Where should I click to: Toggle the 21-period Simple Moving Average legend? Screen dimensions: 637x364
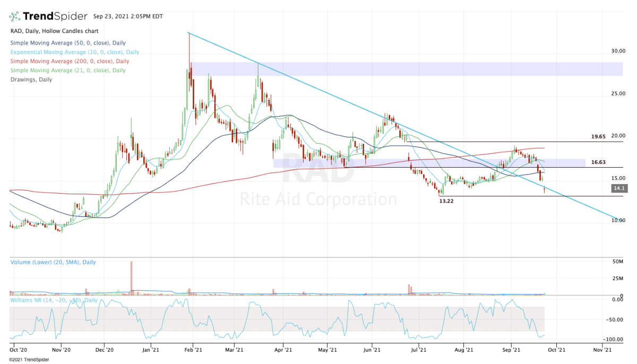tap(67, 70)
